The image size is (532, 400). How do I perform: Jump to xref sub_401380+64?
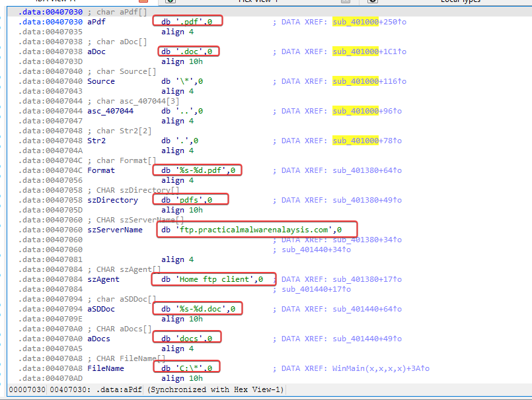pos(367,170)
